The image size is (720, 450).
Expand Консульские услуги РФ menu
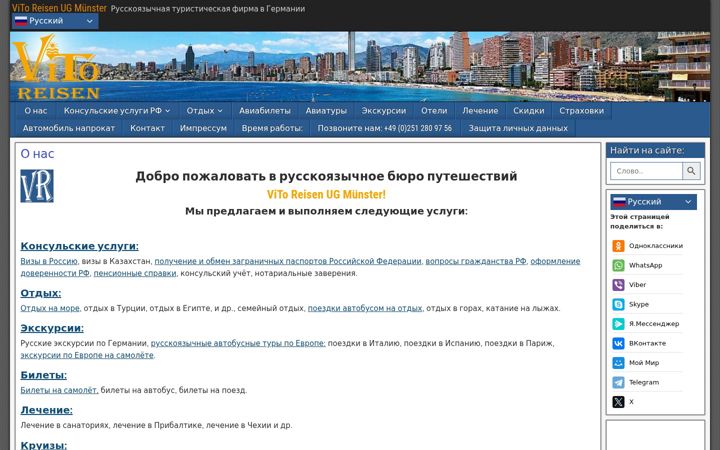[117, 111]
